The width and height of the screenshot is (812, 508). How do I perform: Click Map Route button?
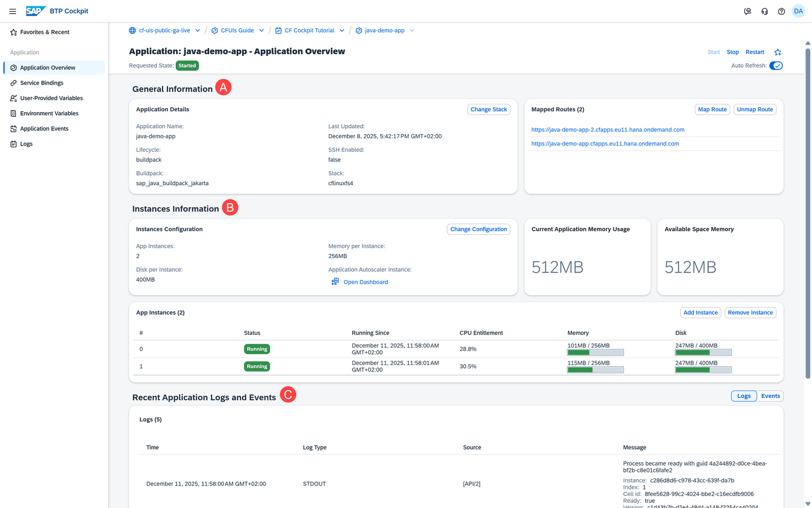point(712,110)
